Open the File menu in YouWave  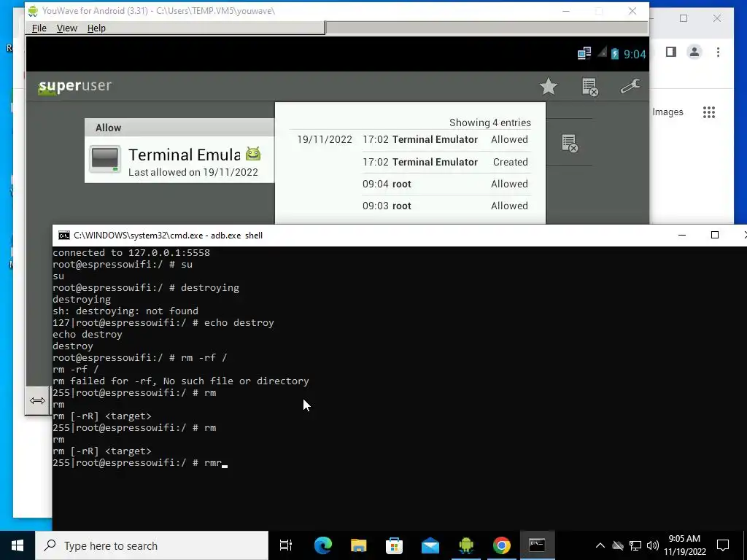click(x=39, y=28)
